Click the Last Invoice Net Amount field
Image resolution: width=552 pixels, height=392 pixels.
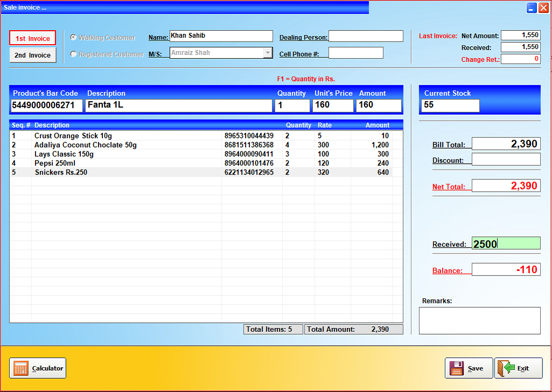coord(521,35)
